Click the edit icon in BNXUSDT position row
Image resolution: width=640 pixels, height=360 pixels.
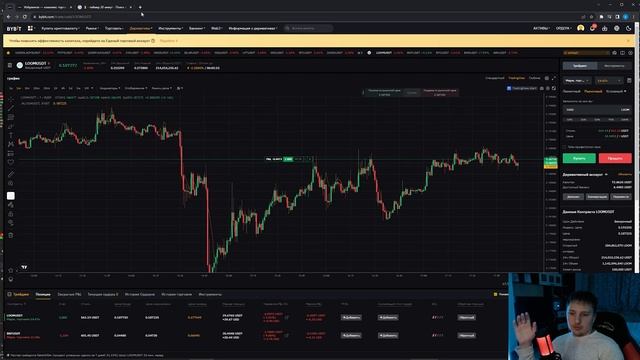coord(287,335)
